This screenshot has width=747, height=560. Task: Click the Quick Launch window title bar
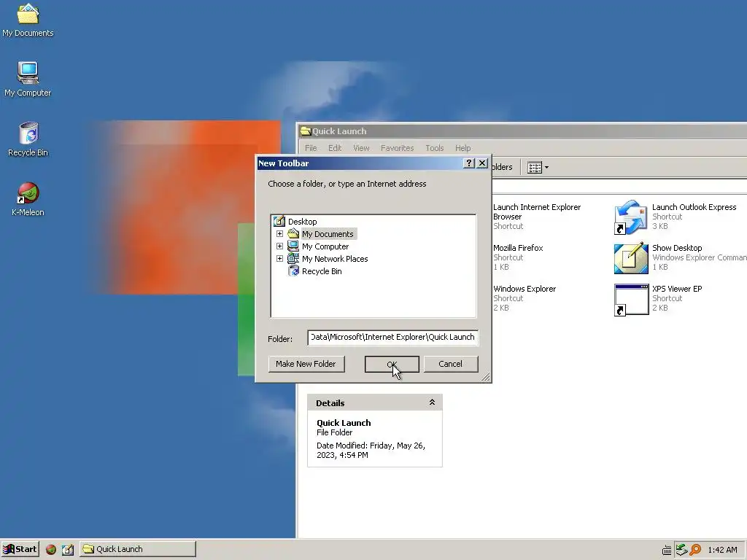(x=522, y=131)
